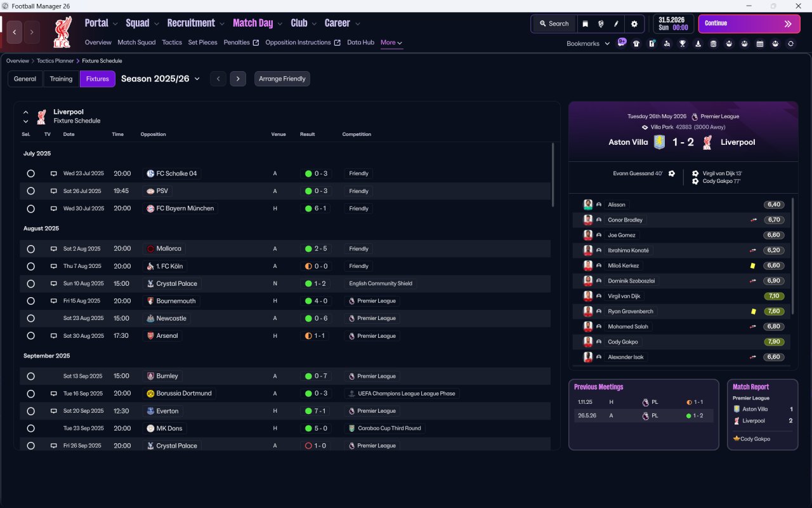Select the FC Schalke 04 fixture radio button
The width and height of the screenshot is (812, 508).
coord(30,173)
